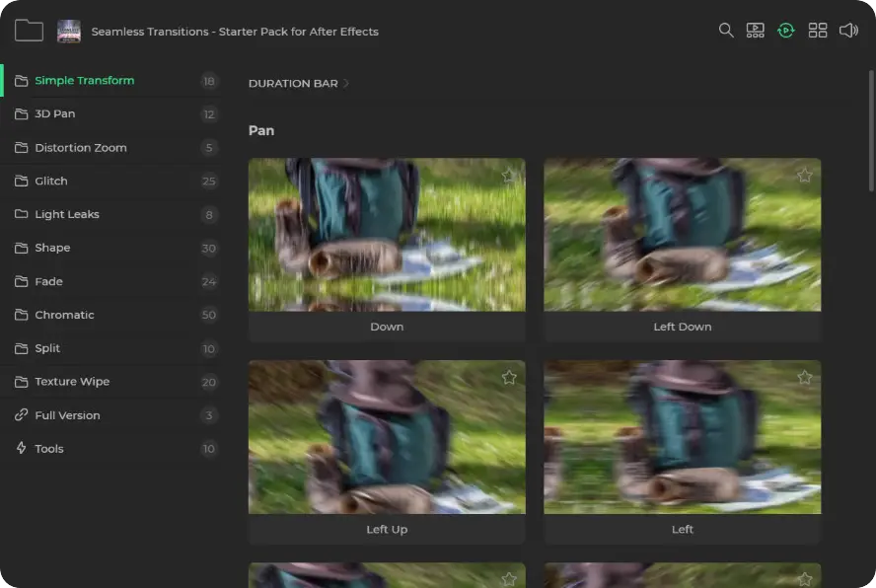Click the pack title Seamless Transitions
876x588 pixels.
pyautogui.click(x=235, y=32)
